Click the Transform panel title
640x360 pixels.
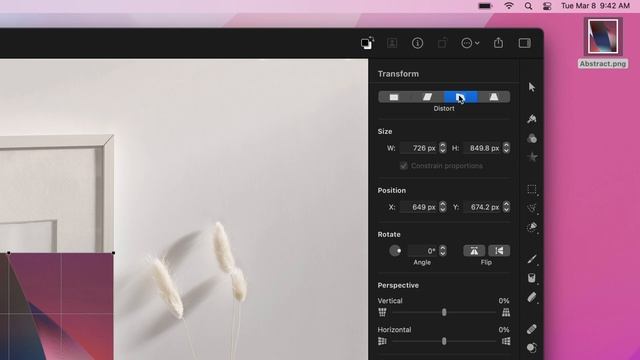pyautogui.click(x=398, y=74)
